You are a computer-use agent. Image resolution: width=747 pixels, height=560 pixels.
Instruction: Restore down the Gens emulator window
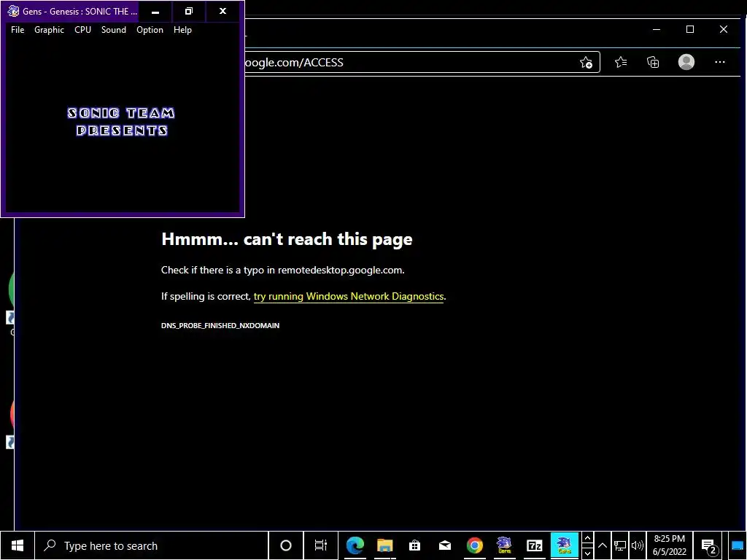189,12
